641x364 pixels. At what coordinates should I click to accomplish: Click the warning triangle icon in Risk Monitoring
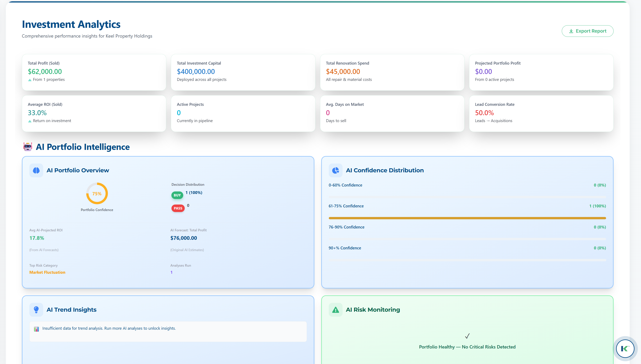click(335, 310)
